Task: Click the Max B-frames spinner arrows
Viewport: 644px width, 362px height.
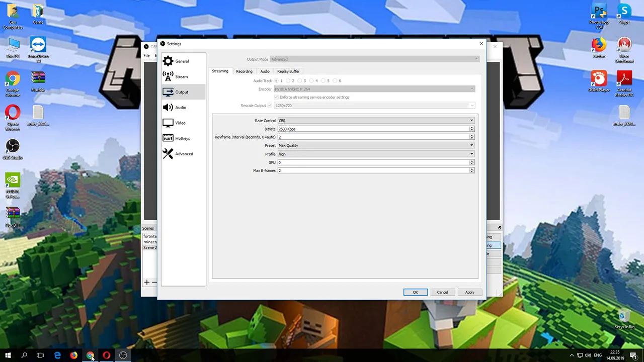Action: point(472,170)
